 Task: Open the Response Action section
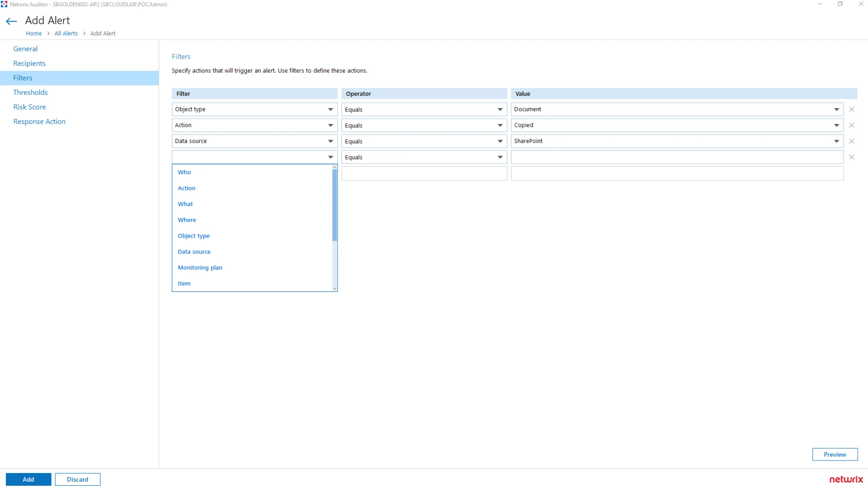[x=79, y=121]
